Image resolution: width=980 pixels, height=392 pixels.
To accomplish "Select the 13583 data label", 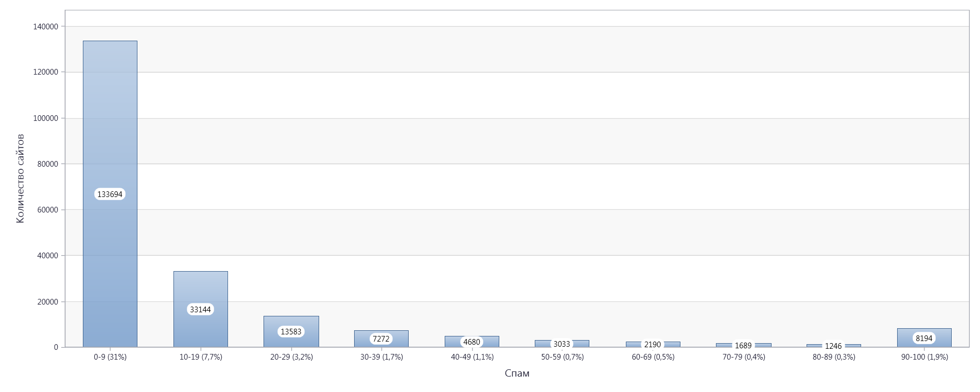I will tap(291, 332).
